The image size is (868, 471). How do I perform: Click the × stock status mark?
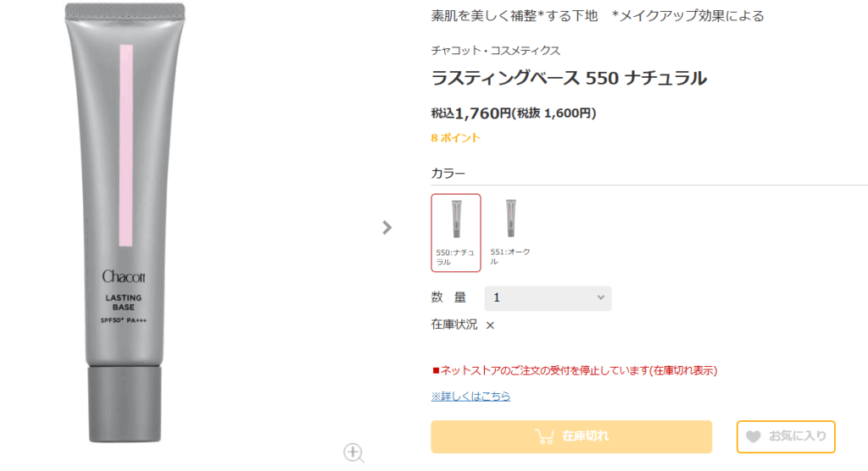pos(490,324)
